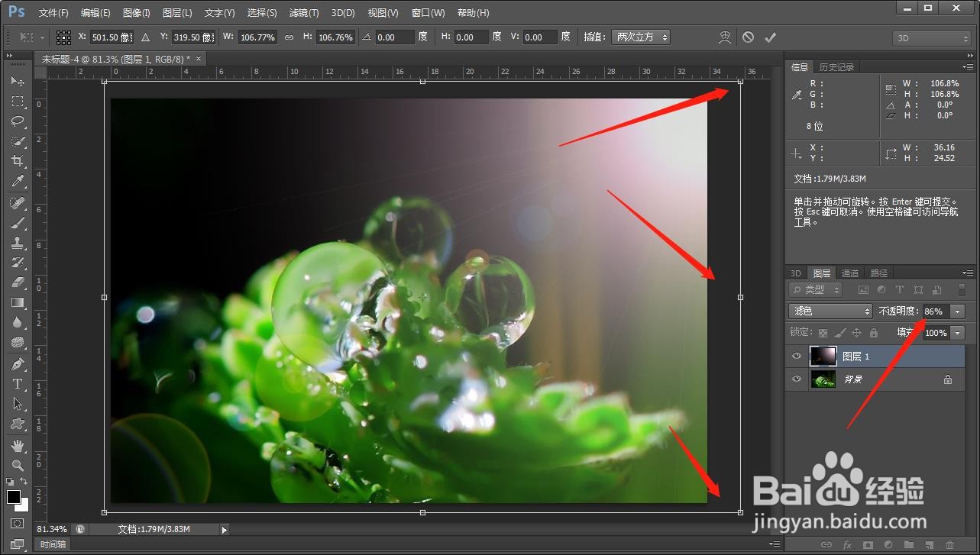Hide 背景 layer visibility eye

pos(797,379)
